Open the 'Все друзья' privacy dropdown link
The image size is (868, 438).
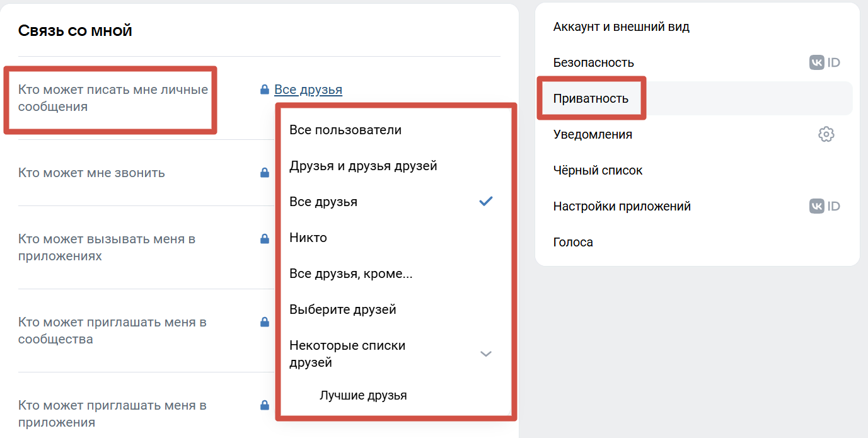click(308, 90)
